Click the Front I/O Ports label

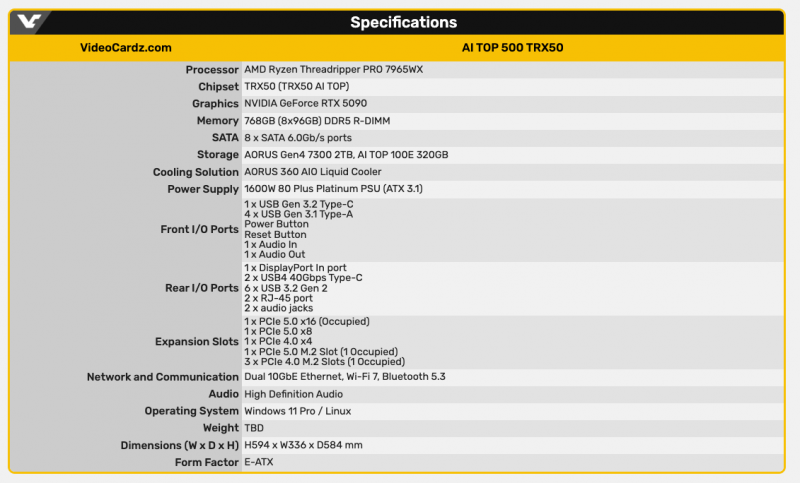click(x=199, y=230)
